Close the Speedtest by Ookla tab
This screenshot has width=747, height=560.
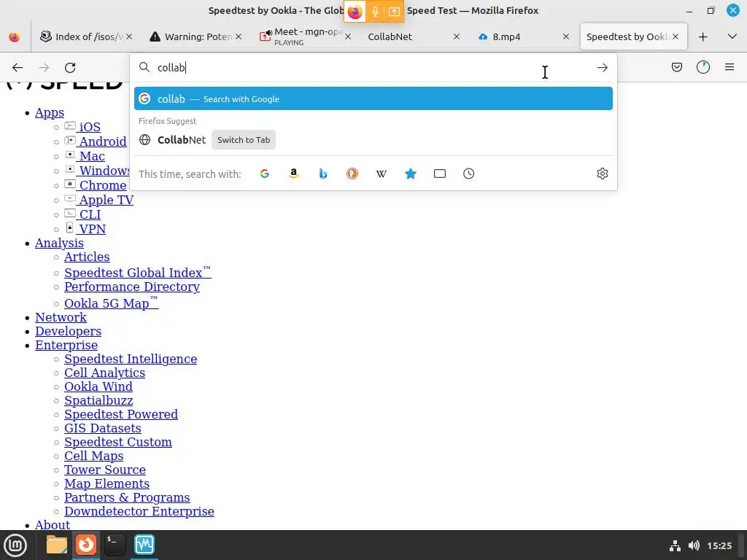[676, 36]
